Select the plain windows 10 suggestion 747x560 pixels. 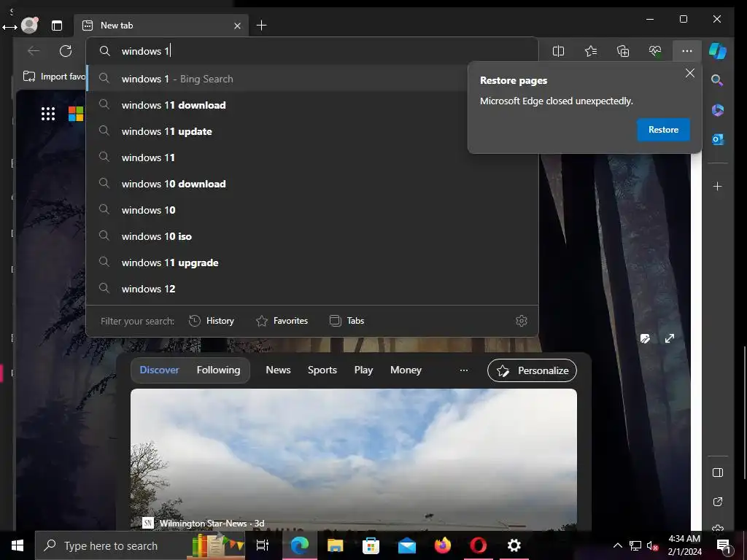312,210
